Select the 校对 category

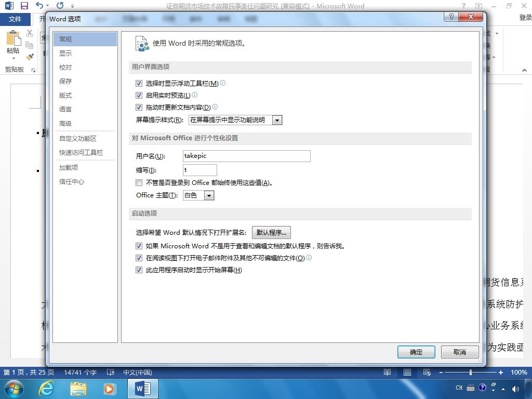[x=85, y=67]
